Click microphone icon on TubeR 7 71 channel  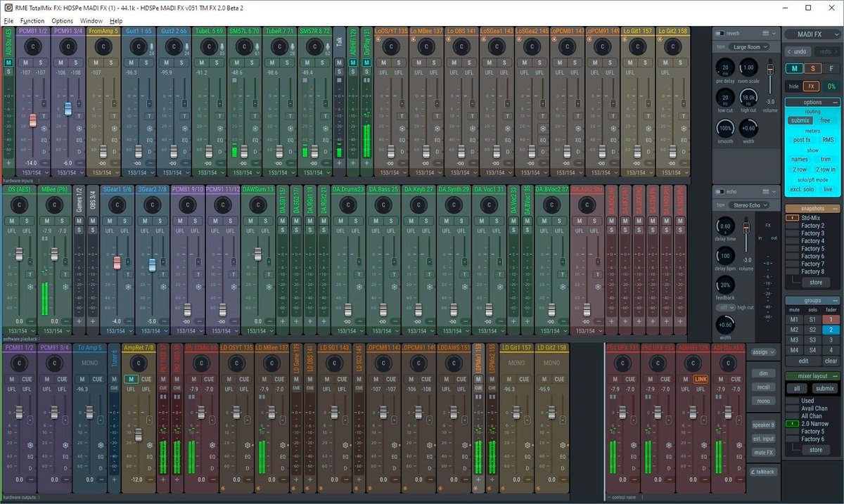(x=293, y=47)
